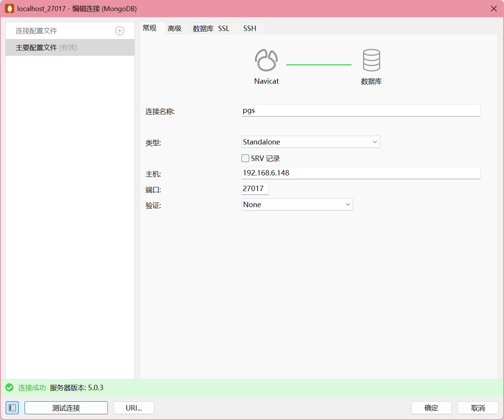Click the 测试连接 button

click(66, 408)
